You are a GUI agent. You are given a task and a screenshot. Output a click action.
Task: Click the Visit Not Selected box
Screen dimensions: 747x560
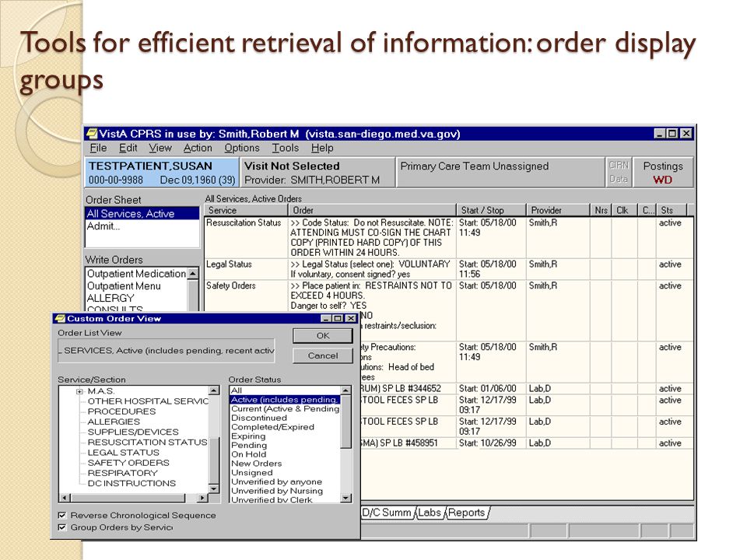coord(317,173)
